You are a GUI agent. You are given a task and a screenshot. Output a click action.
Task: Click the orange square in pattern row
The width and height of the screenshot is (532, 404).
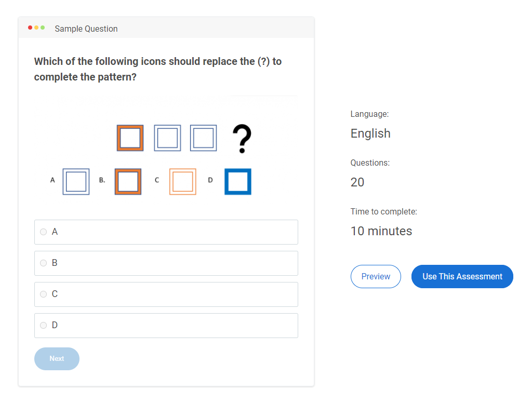coord(130,138)
